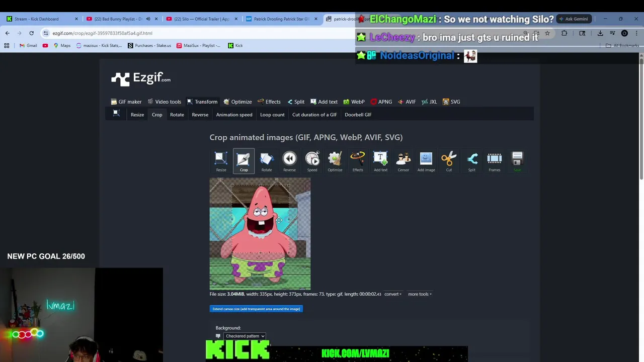Select Crop in the Transform submenu

[x=157, y=115]
